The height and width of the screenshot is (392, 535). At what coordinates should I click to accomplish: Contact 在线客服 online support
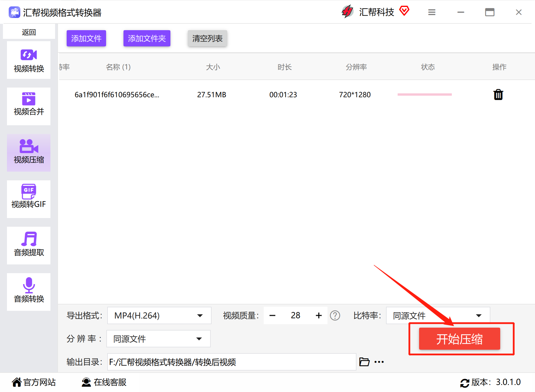104,382
